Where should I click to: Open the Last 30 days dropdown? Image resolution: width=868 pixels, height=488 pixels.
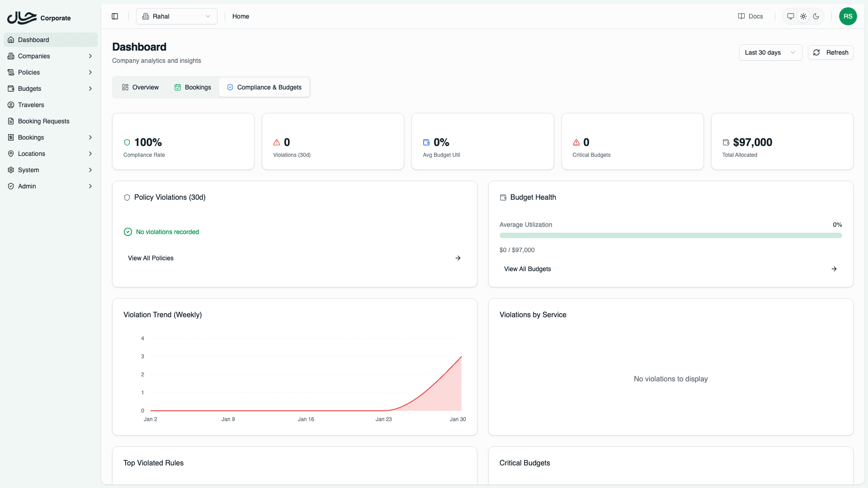pyautogui.click(x=770, y=52)
